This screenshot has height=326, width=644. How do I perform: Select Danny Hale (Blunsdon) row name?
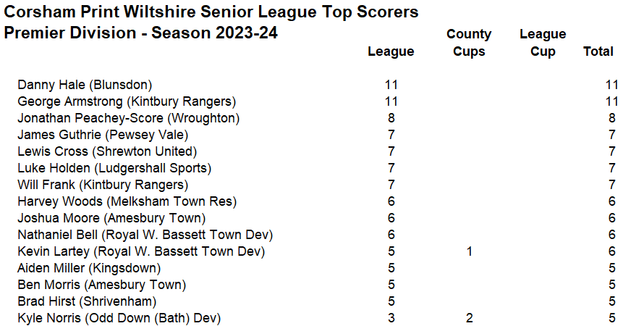click(x=85, y=85)
